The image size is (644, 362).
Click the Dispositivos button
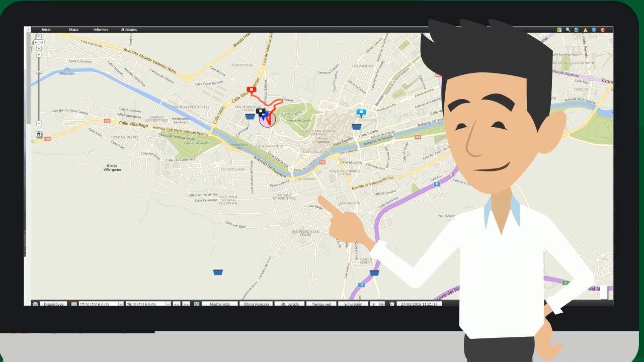pyautogui.click(x=54, y=304)
